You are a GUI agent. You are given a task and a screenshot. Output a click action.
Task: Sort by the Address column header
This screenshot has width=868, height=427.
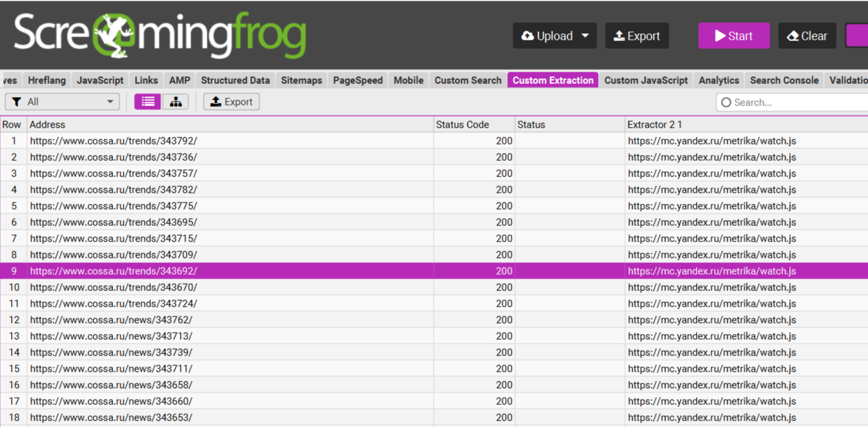click(47, 124)
